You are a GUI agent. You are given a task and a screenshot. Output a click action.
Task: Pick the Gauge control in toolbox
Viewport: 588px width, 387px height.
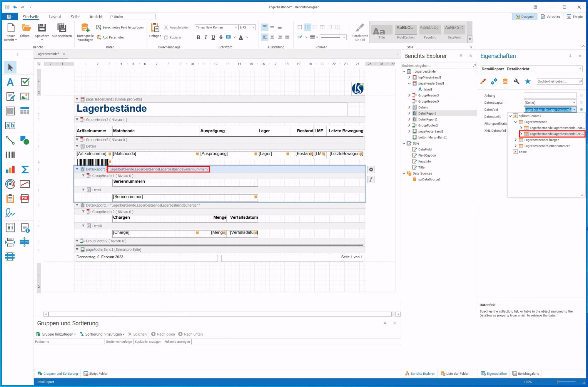(x=10, y=184)
